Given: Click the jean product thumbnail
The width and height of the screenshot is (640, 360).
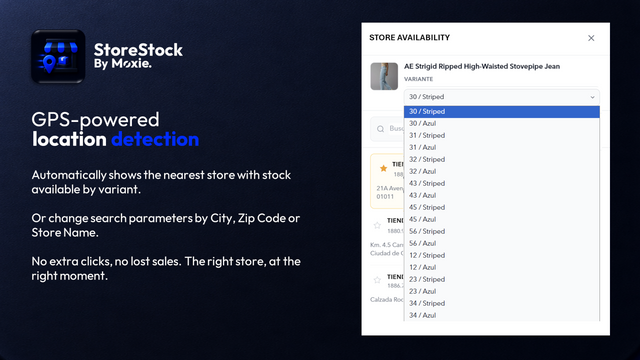Looking at the screenshot, I should click(x=384, y=76).
